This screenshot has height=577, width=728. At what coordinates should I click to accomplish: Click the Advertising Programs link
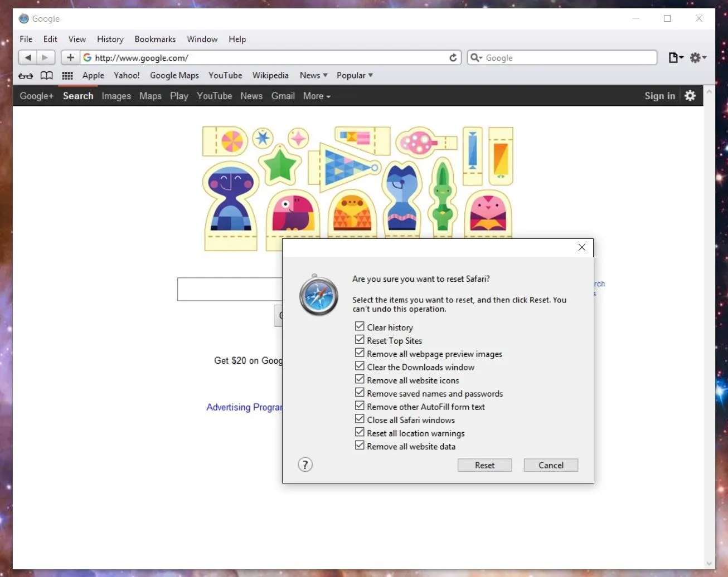click(244, 407)
